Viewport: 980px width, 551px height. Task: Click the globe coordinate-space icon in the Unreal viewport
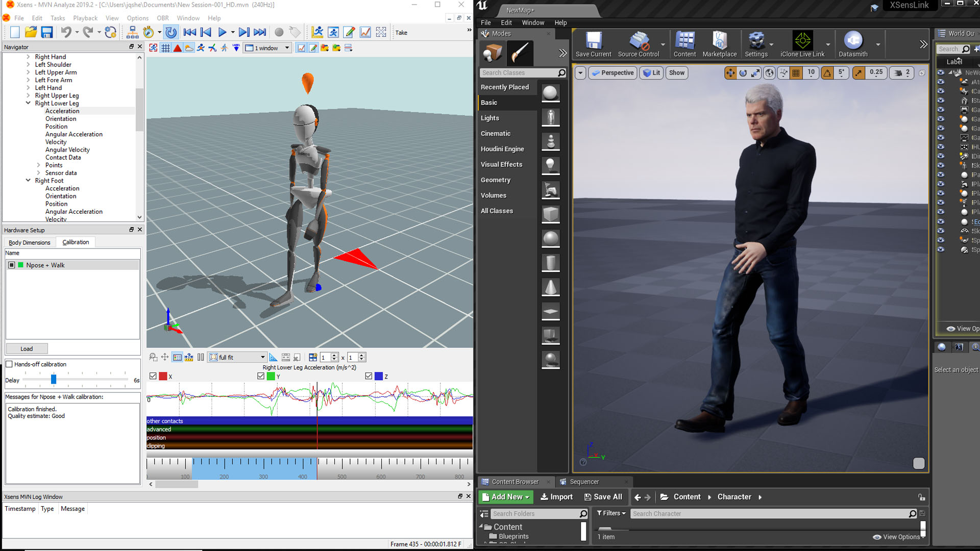pos(769,73)
